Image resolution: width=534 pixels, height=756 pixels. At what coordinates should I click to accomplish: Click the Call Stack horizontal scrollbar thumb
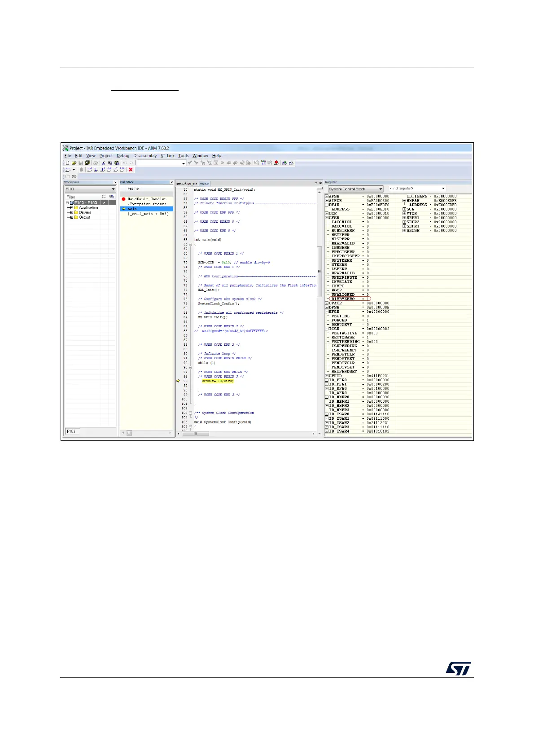[129, 433]
